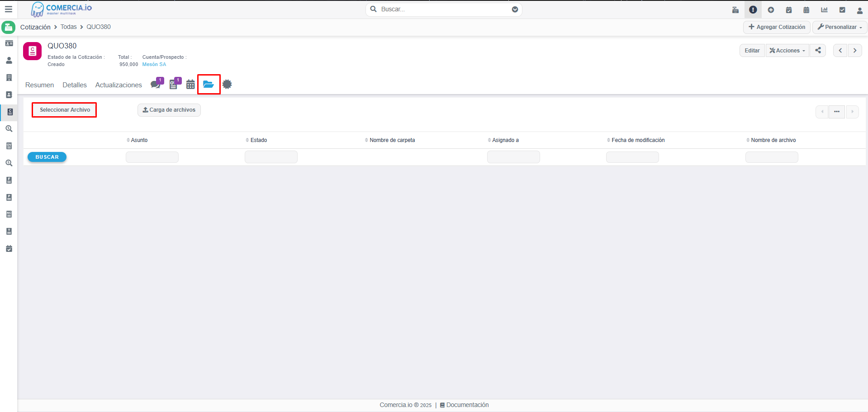Image resolution: width=868 pixels, height=412 pixels.
Task: Click the Estado filter input
Action: pos(271,157)
